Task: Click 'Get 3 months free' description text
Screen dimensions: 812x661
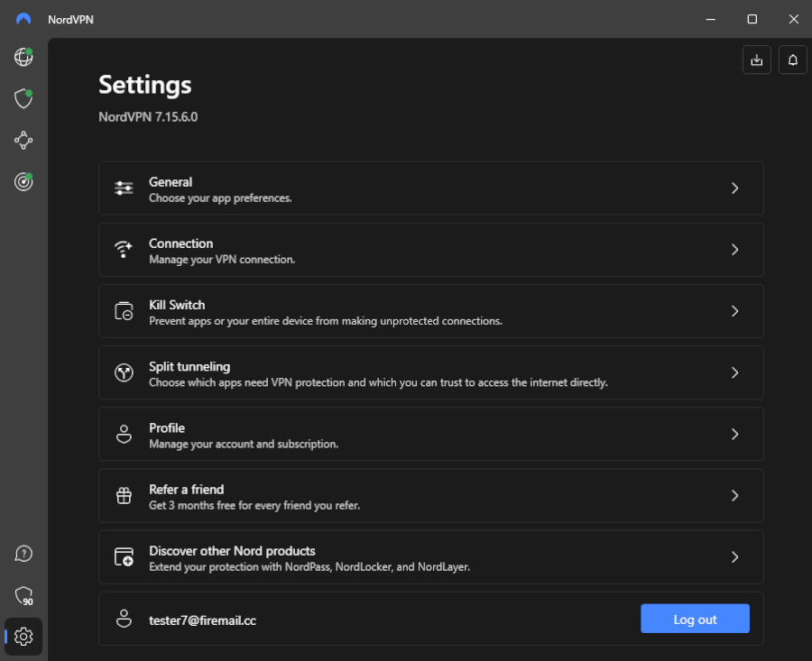Action: point(254,505)
